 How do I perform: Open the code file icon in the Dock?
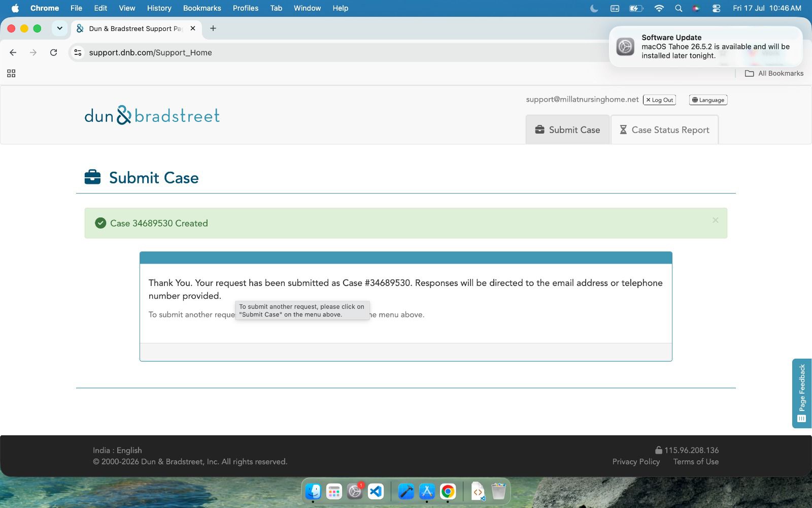[478, 491]
